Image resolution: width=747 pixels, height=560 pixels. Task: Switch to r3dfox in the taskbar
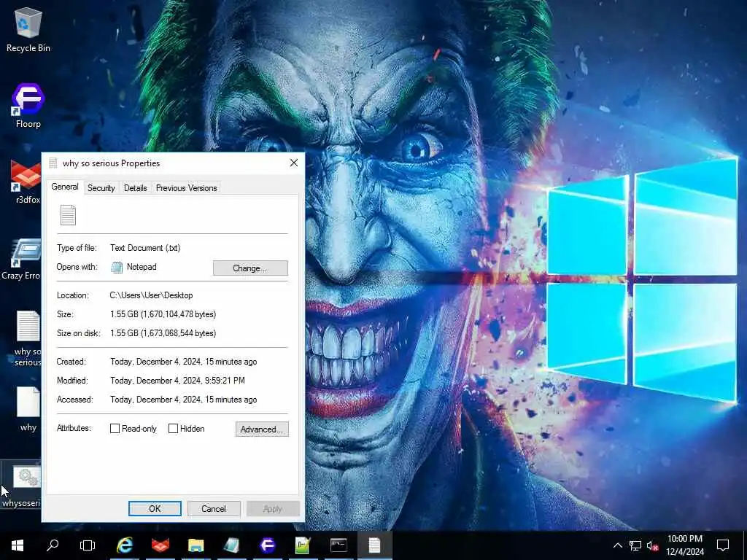click(x=160, y=545)
